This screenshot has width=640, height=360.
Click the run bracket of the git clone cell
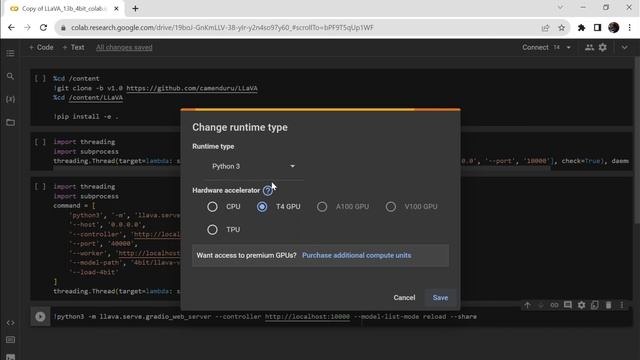point(40,78)
